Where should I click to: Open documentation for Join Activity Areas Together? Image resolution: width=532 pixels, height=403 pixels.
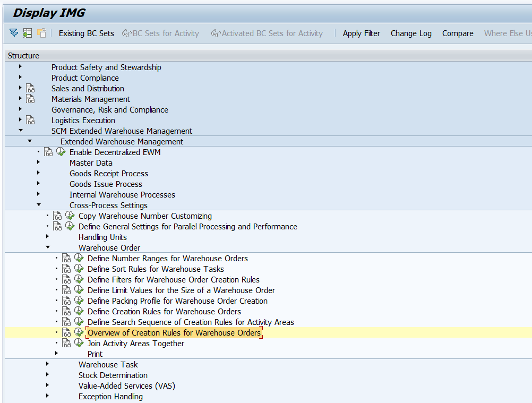click(66, 344)
